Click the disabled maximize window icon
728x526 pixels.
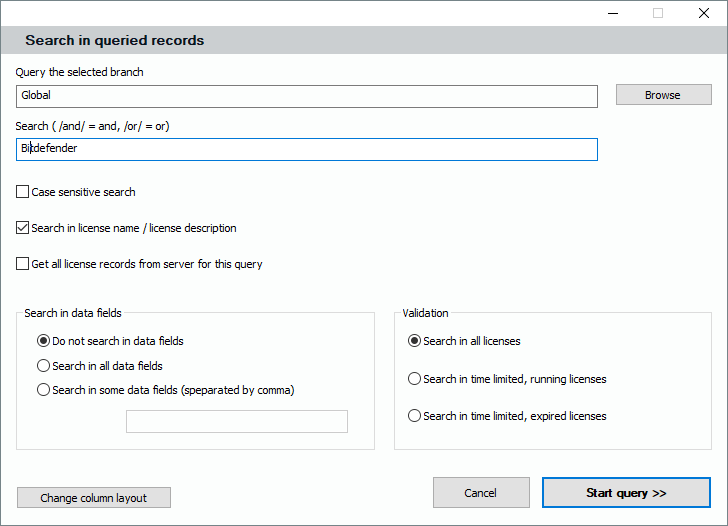(658, 13)
